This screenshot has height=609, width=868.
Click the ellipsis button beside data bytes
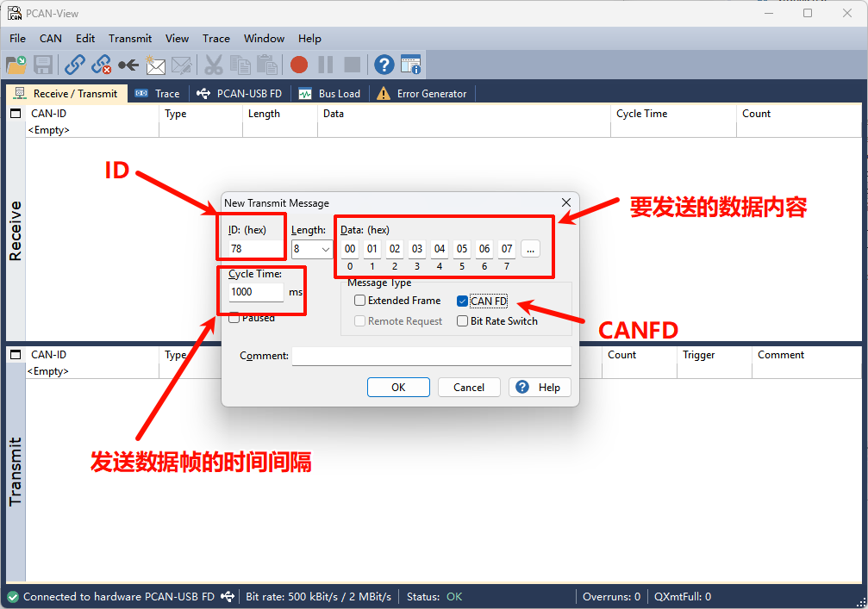530,249
